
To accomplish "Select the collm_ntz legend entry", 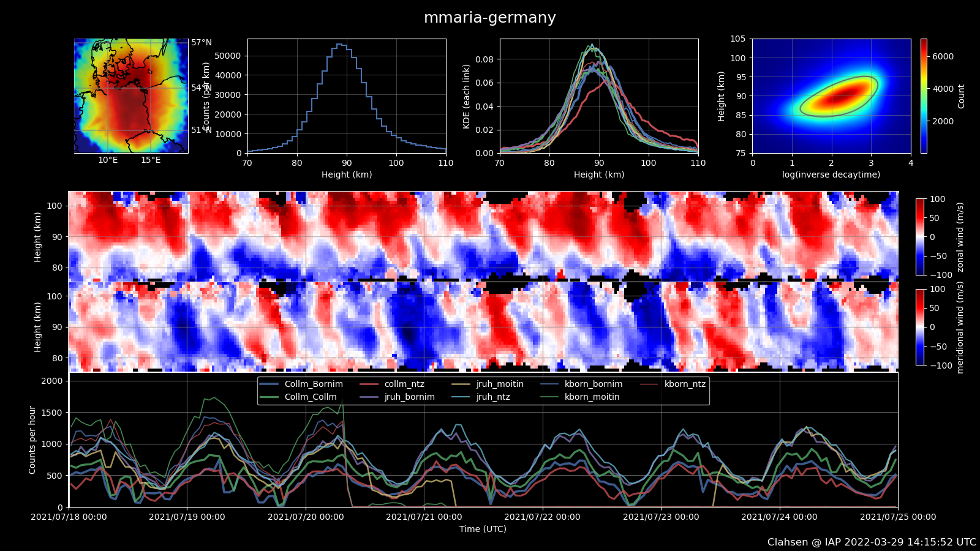I will (x=392, y=384).
